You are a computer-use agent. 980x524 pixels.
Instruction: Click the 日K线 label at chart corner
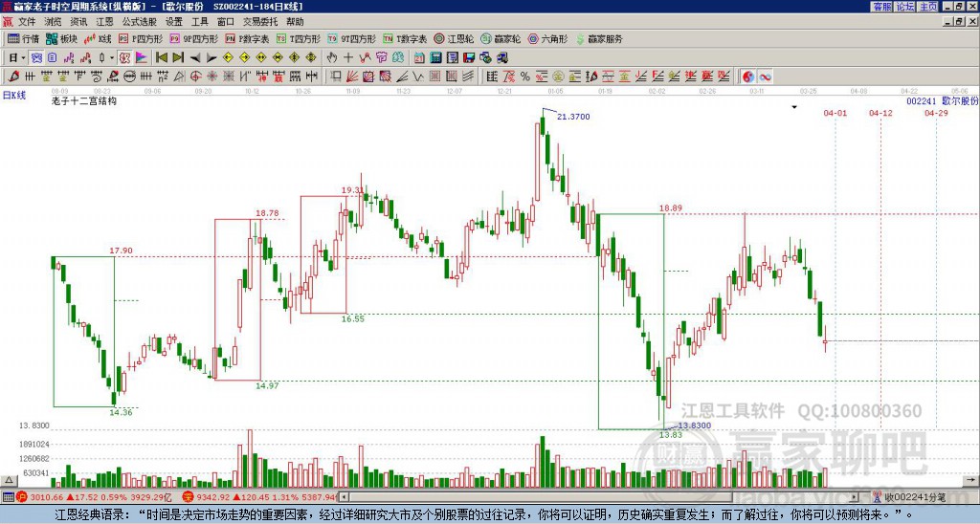click(x=14, y=96)
